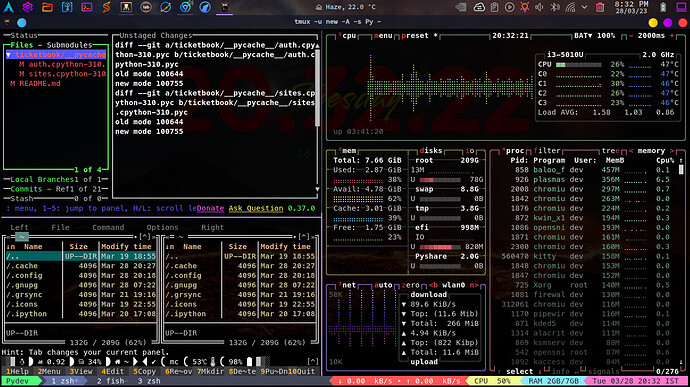Viewport: 690px width, 387px height.
Task: Click the NVIDIA GPU tray icon
Action: 460,7
